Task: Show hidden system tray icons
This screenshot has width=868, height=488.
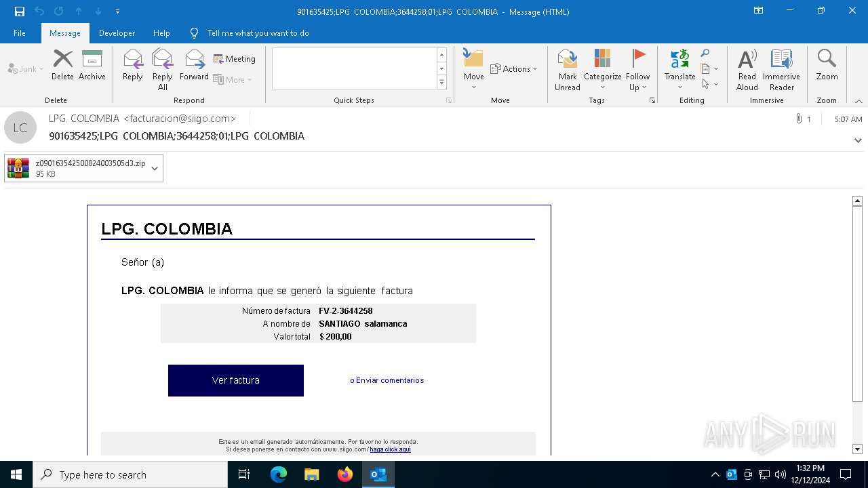Action: pyautogui.click(x=715, y=474)
